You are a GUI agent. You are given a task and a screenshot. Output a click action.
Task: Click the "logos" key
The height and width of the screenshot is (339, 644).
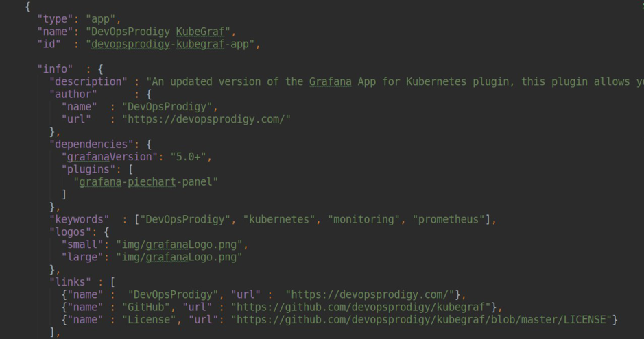click(70, 232)
